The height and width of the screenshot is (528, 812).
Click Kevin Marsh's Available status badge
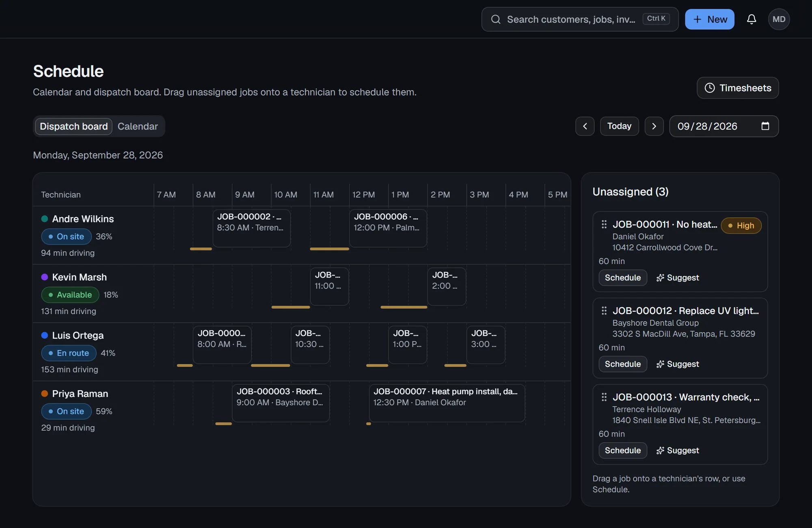click(70, 295)
